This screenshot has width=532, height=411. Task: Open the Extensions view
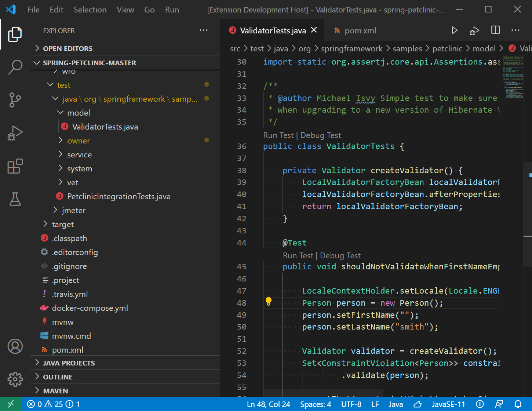15,166
